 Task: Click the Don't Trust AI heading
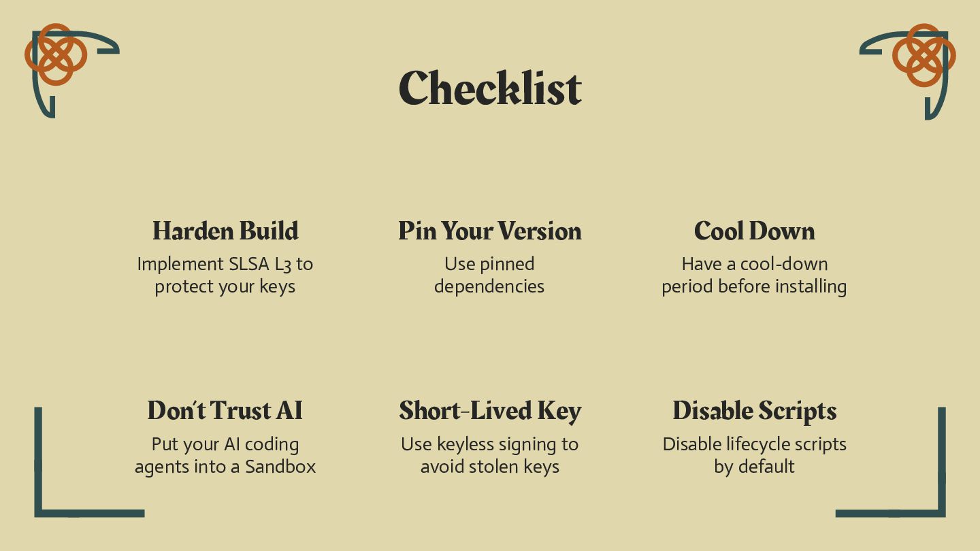pos(225,410)
